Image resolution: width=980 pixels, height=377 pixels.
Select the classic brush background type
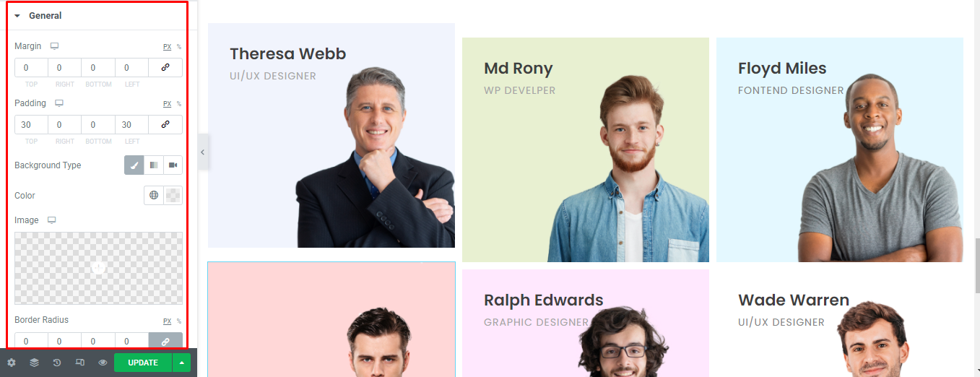coord(134,165)
